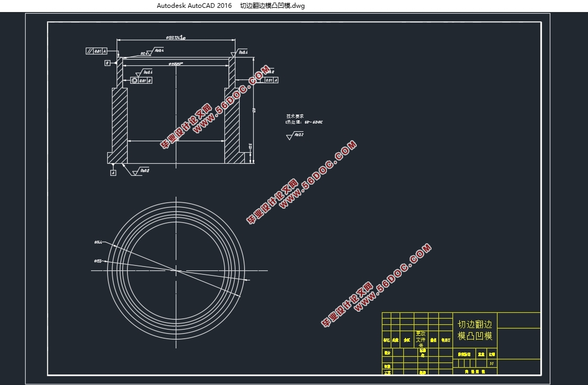This screenshot has height=385, width=588.
Task: Select the parallelism 0.01 A tolerance frame
Action: (96, 51)
